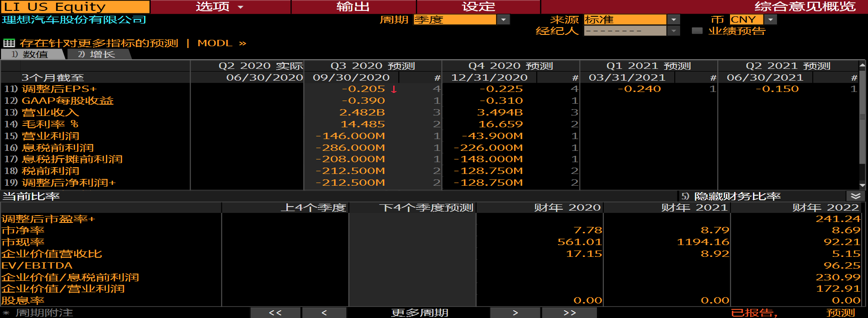Click the EV/EBITDA ratio row label
Image resolution: width=868 pixels, height=318 pixels.
37,265
